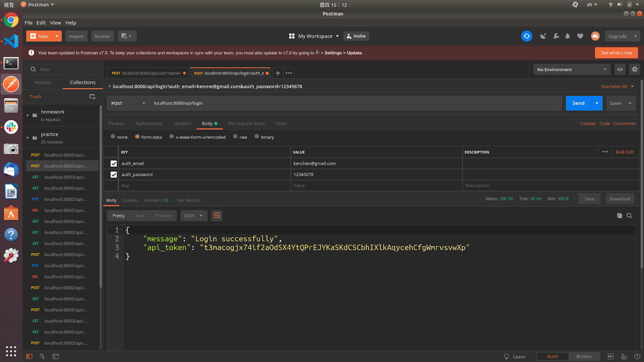Create a new collection using folder-plus icon

[x=92, y=97]
